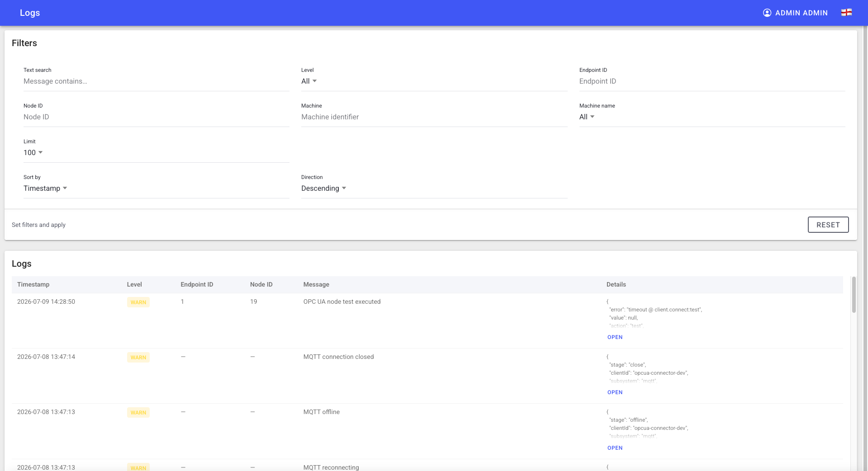Select timestamp 2026-07-09 14:28:50
868x471 pixels.
46,301
